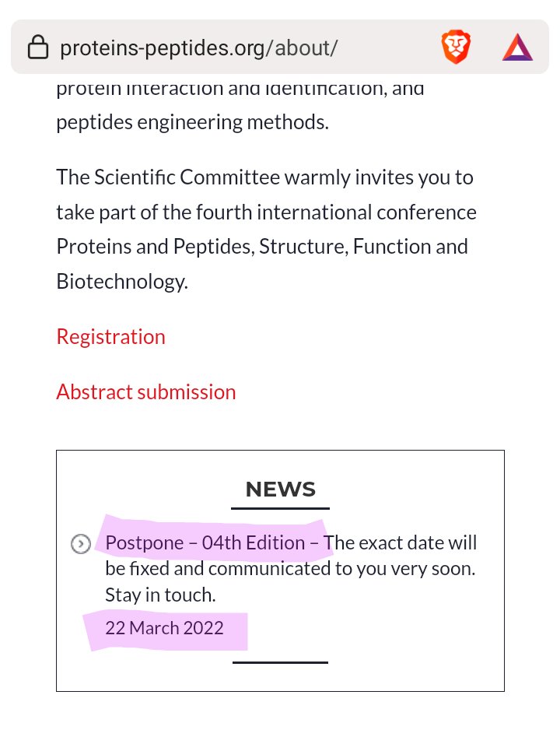This screenshot has width=560, height=737.
Task: Click the 22 March 2022 news date
Action: pos(164,628)
